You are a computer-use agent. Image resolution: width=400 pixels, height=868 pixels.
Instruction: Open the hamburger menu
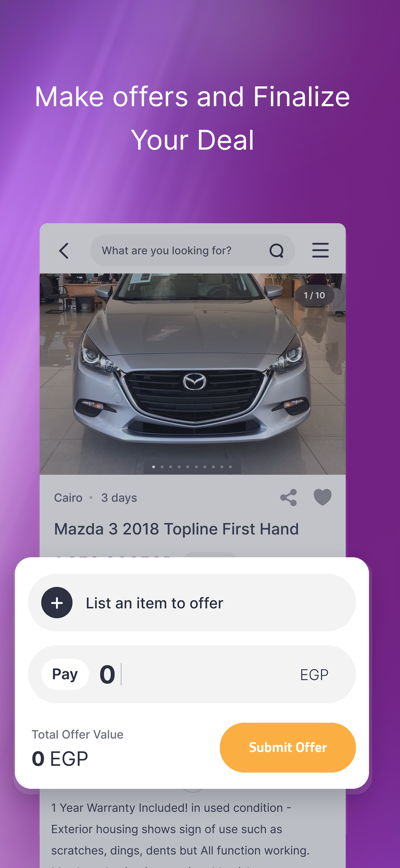point(320,250)
